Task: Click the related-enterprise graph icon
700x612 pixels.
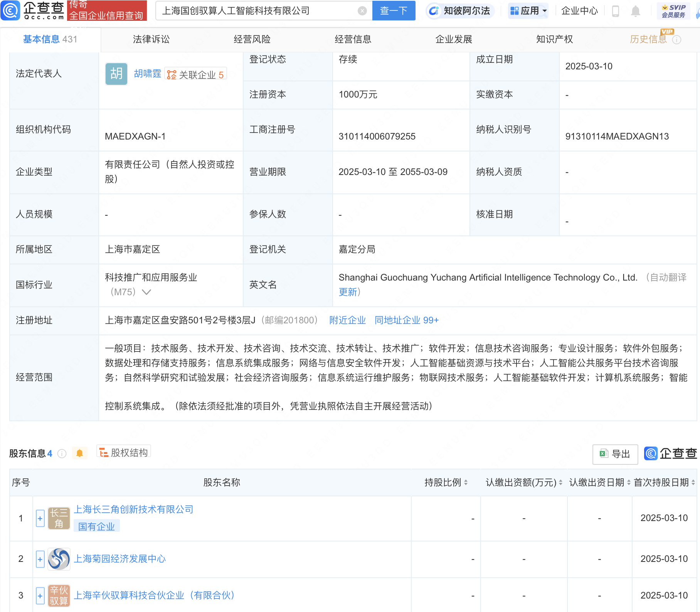Action: (x=172, y=74)
